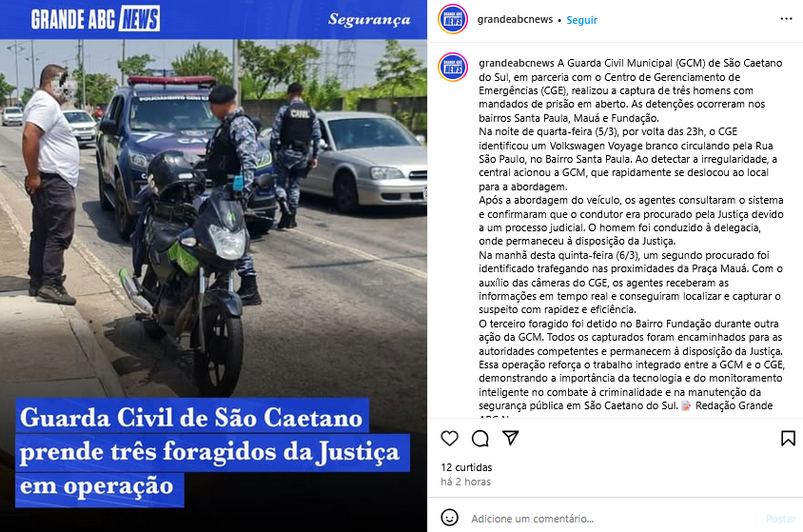Viewport: 803px width, 532px height.
Task: Click the headline 'Guarda Civil de São Caetano'
Action: pos(191,417)
